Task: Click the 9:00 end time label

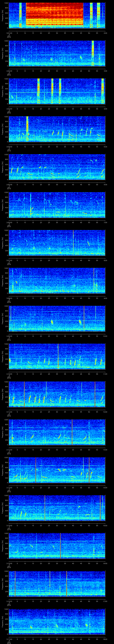Action: 105,298
